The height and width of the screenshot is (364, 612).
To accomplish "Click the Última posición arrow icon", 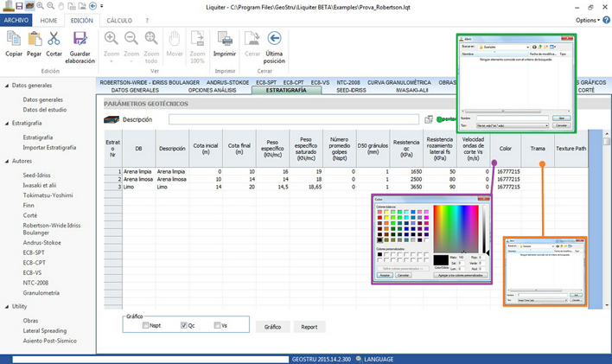I will pos(274,38).
